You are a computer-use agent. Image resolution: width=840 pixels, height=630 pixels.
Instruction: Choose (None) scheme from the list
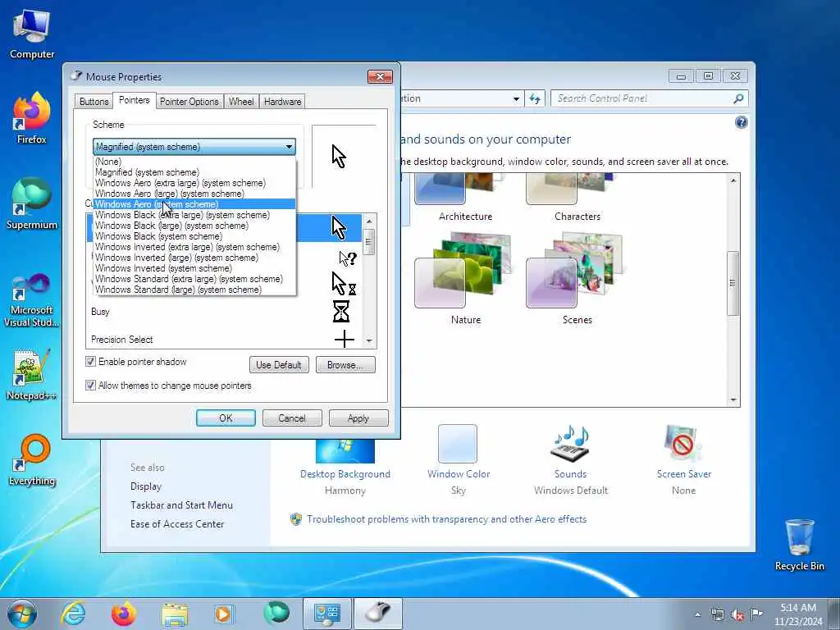pos(194,162)
